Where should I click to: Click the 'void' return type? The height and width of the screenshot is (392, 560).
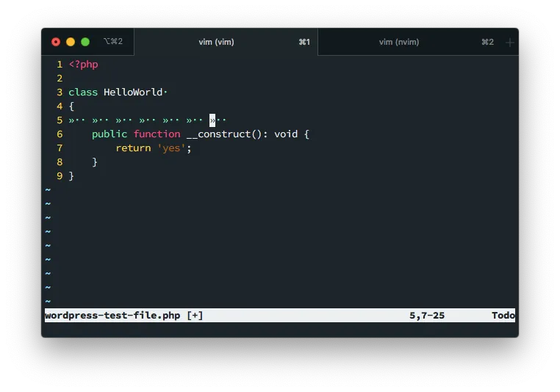(x=286, y=134)
